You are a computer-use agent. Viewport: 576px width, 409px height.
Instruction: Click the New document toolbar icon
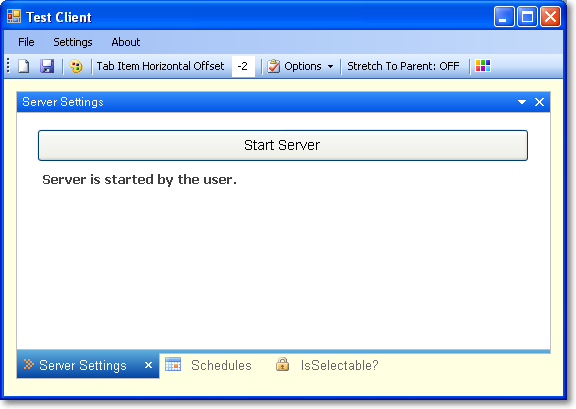24,66
